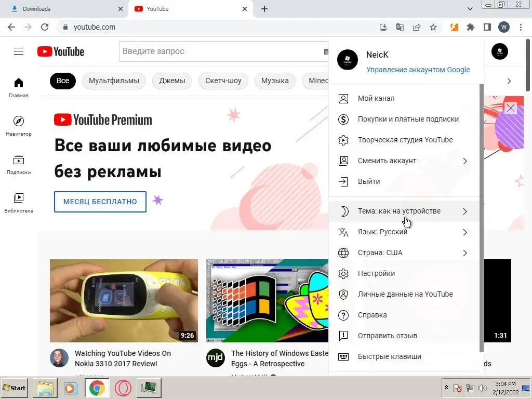
Task: Open Подписки subscriptions sidebar icon
Action: tap(19, 165)
